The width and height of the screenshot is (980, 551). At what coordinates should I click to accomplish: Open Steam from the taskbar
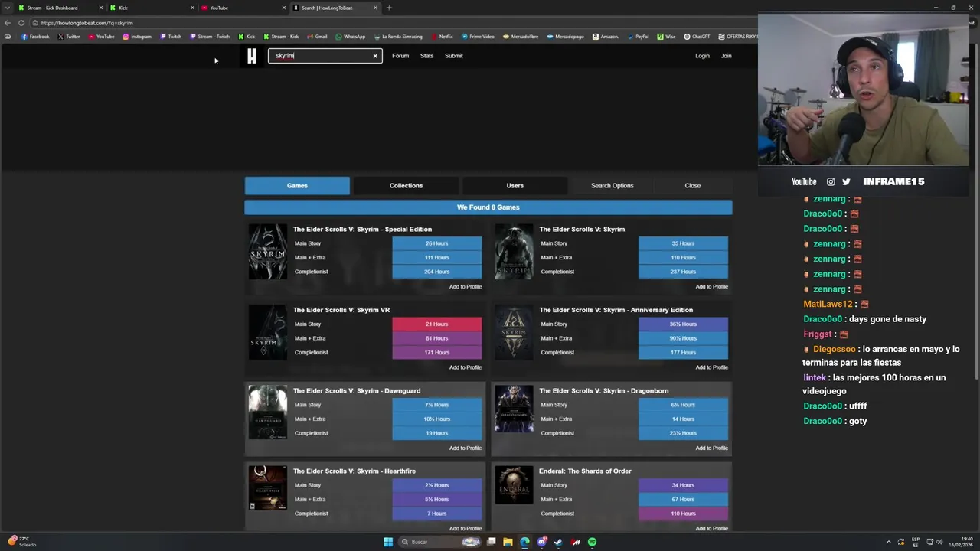558,542
